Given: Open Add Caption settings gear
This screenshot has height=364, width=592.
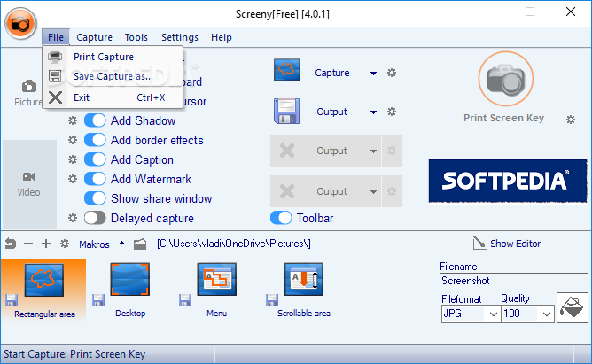Looking at the screenshot, I should pos(73,159).
